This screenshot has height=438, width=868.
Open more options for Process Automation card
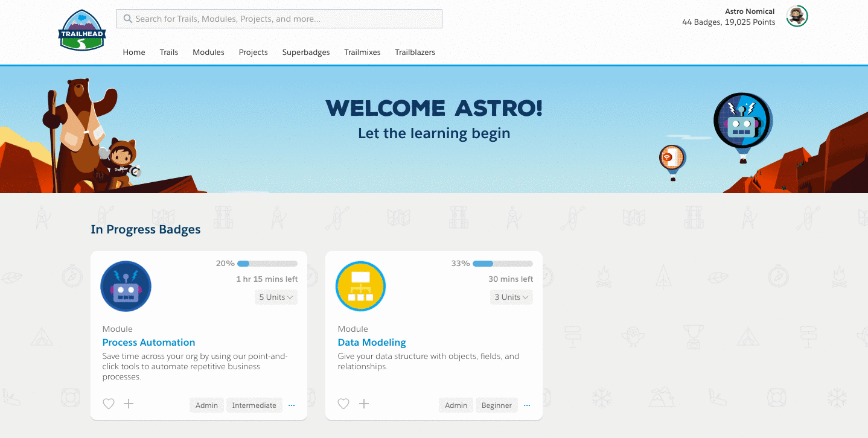click(292, 405)
